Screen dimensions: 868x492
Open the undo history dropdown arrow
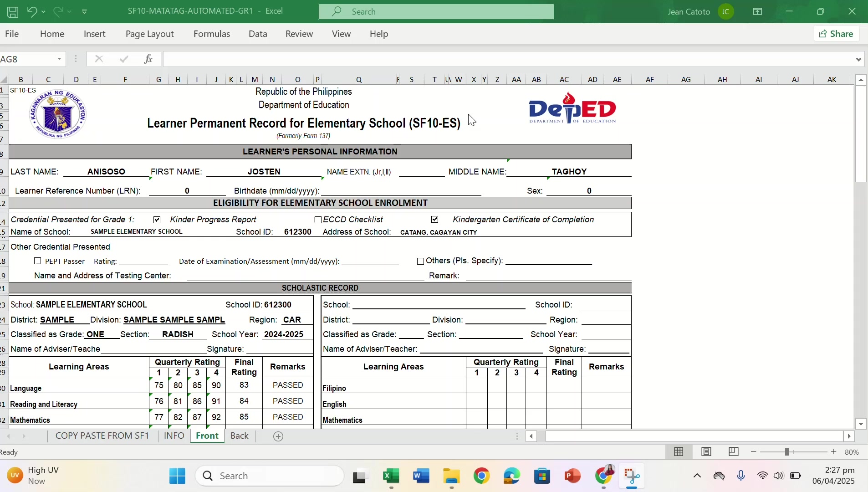tap(43, 11)
